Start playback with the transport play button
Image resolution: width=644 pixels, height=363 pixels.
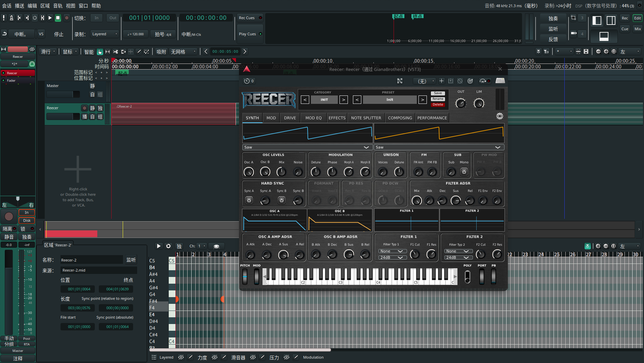pyautogui.click(x=50, y=18)
